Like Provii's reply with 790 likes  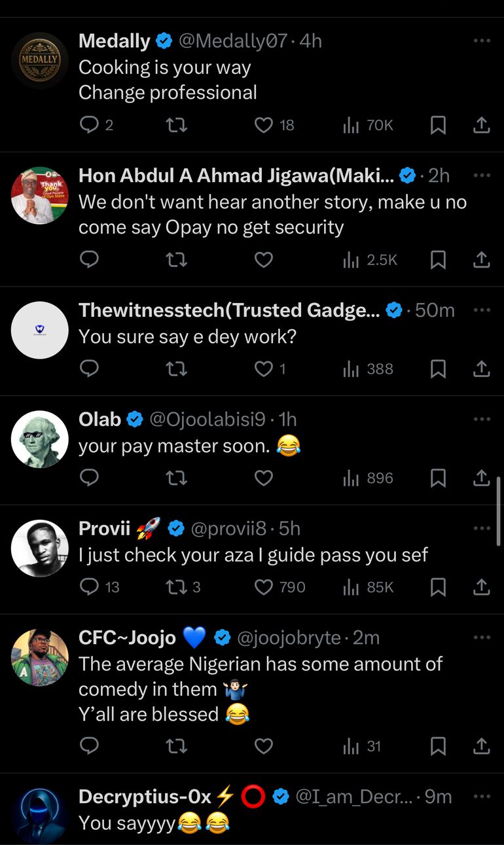tap(264, 587)
